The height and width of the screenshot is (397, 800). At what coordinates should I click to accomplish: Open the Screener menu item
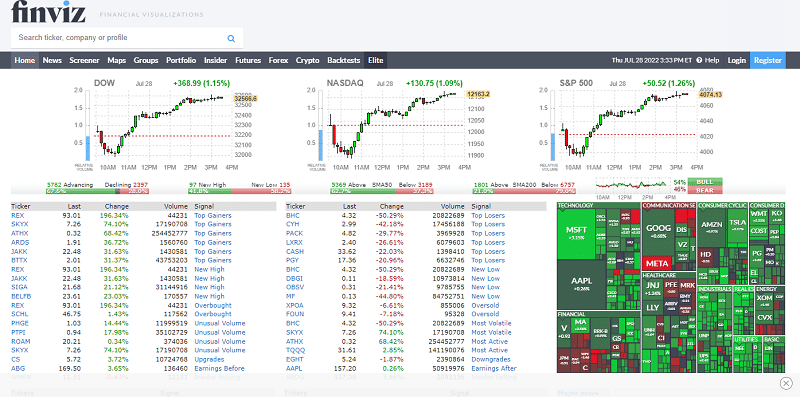tap(84, 60)
